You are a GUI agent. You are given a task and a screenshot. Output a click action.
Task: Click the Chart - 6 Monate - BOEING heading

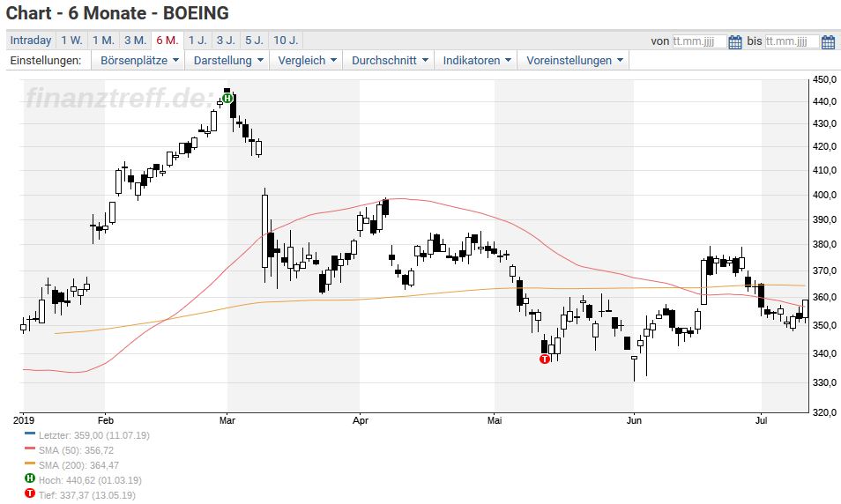[117, 13]
